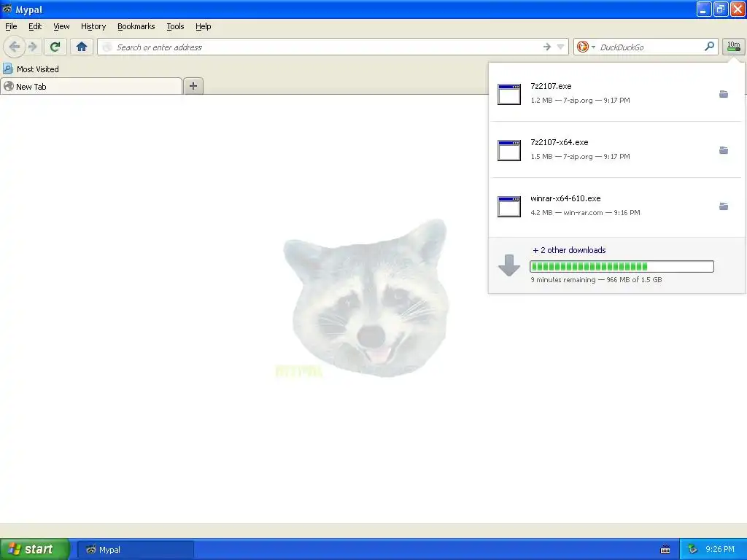Click the 9:26 PM system clock
This screenshot has width=747, height=560.
tap(720, 549)
